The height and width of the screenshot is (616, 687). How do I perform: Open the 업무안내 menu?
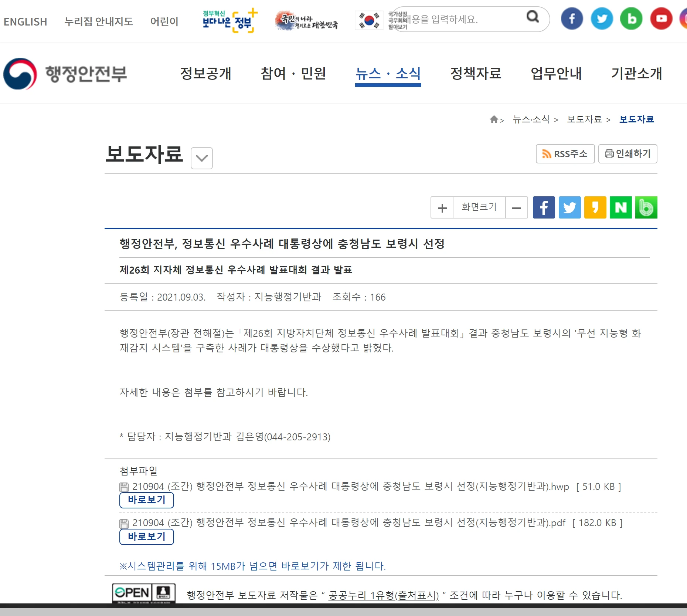coord(556,73)
